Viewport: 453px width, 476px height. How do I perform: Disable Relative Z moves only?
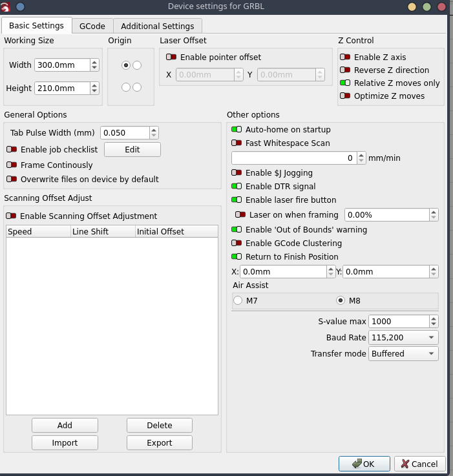(x=345, y=83)
